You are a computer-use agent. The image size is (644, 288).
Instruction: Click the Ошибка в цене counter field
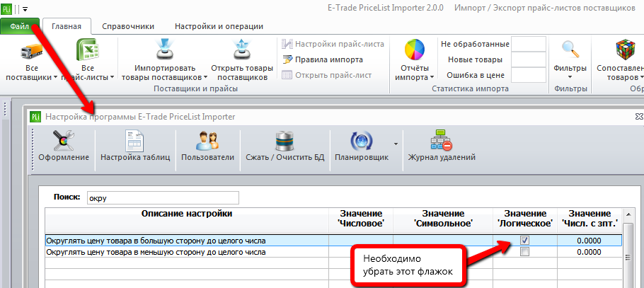click(x=528, y=75)
